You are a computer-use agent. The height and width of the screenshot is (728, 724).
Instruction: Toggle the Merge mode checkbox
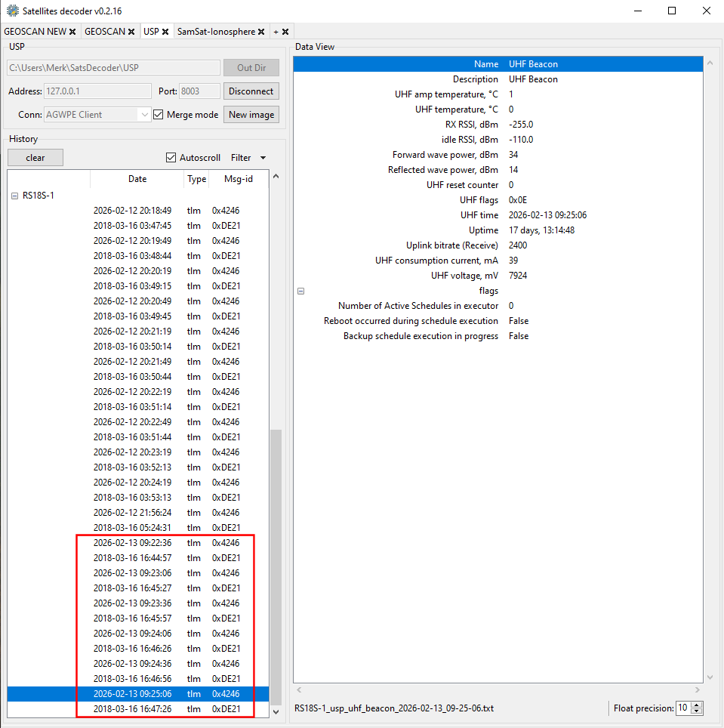coord(159,115)
